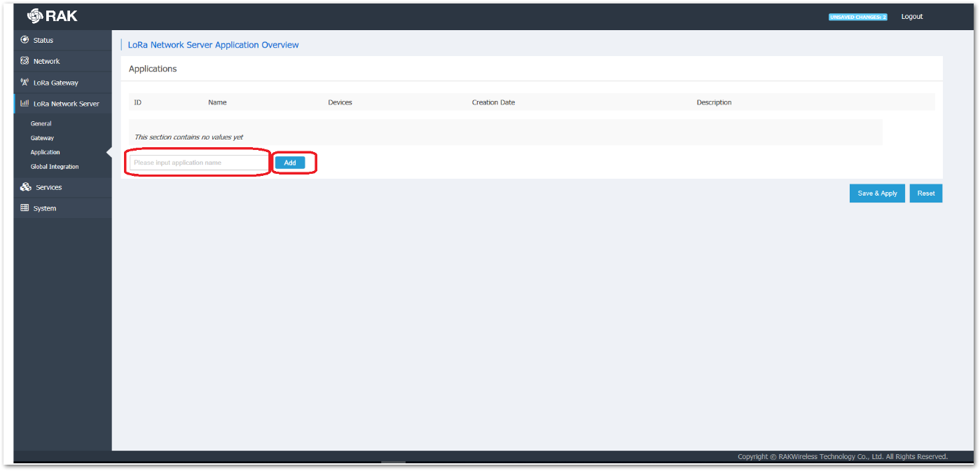
Task: Select the Network sidebar icon
Action: tap(24, 61)
